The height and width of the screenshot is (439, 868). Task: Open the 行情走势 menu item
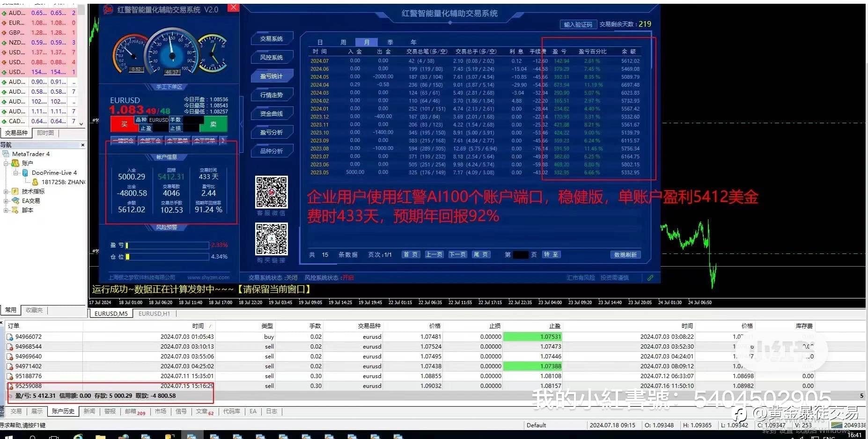point(272,95)
